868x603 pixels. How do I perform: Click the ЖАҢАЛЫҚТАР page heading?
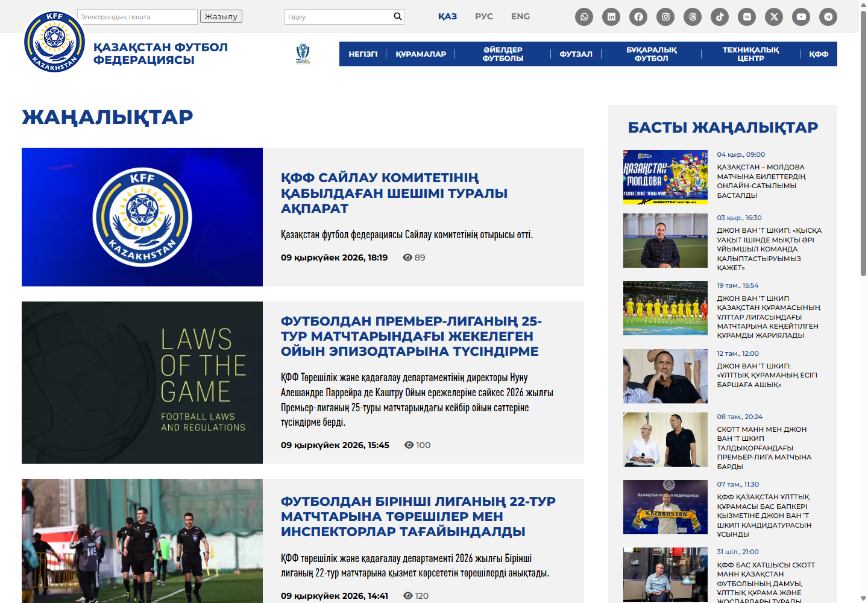click(107, 117)
